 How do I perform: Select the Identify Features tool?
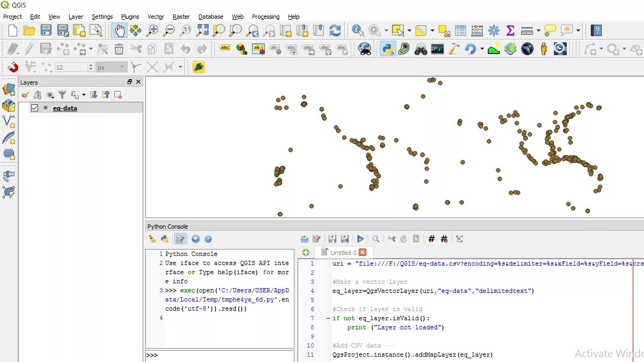[x=358, y=31]
